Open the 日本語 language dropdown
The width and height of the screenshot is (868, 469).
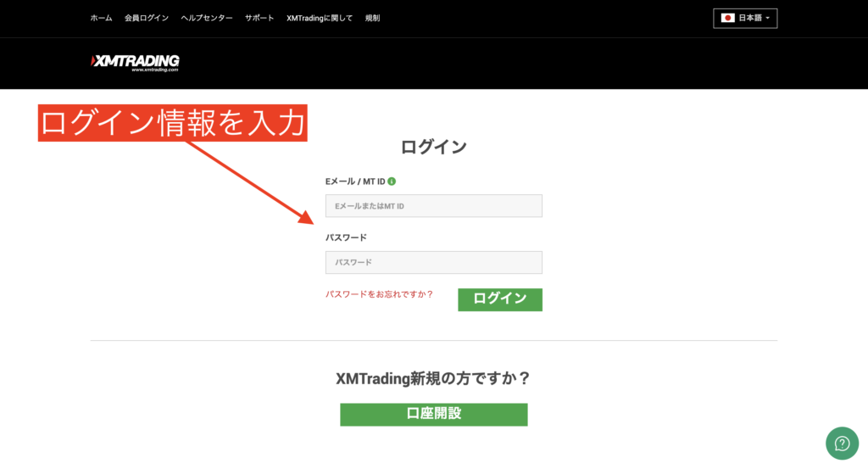tap(745, 19)
